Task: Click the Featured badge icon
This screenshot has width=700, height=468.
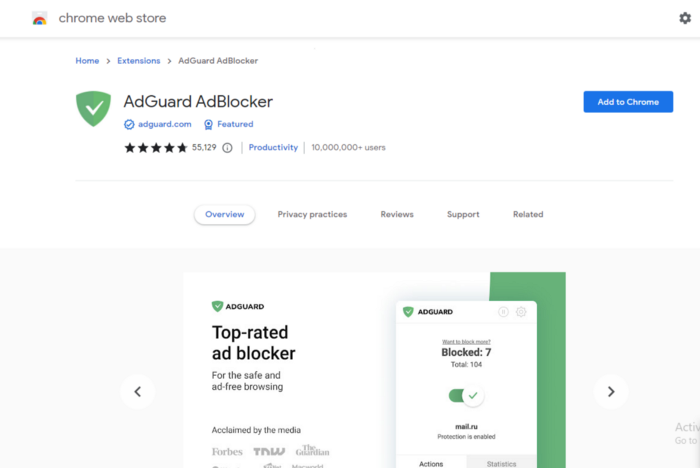Action: click(x=208, y=125)
